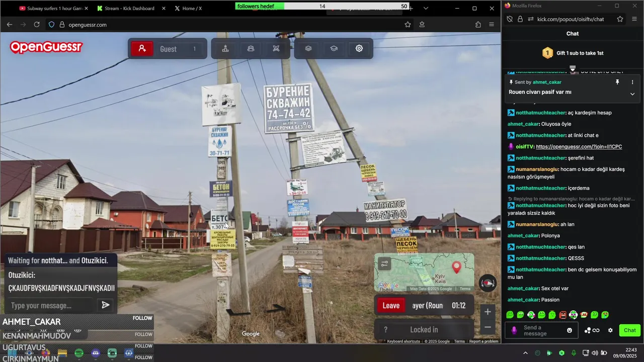Open the podium leaderboard icon in OpenGuessr toolbar

[x=225, y=49]
